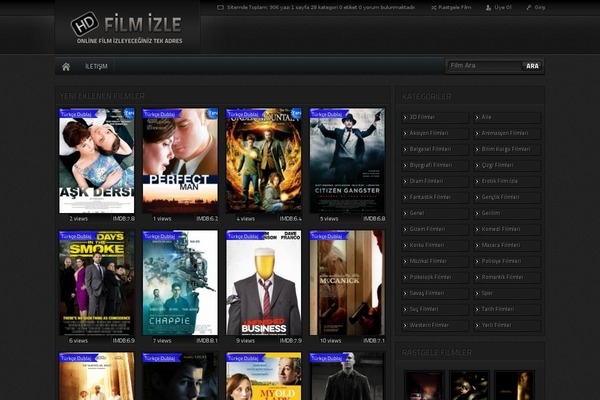
Task: Click the 9 views text under Unfinished Business
Action: (x=245, y=341)
